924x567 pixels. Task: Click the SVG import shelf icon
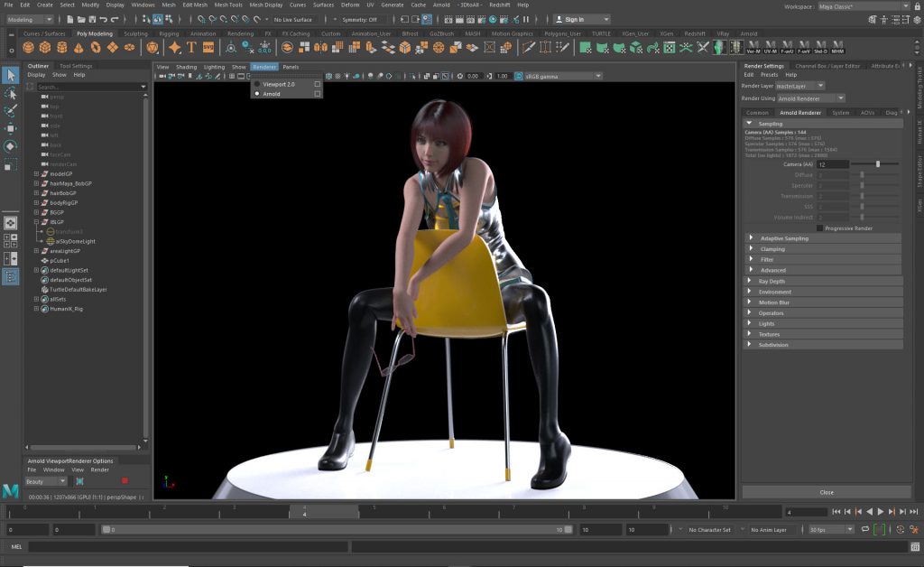pyautogui.click(x=208, y=47)
